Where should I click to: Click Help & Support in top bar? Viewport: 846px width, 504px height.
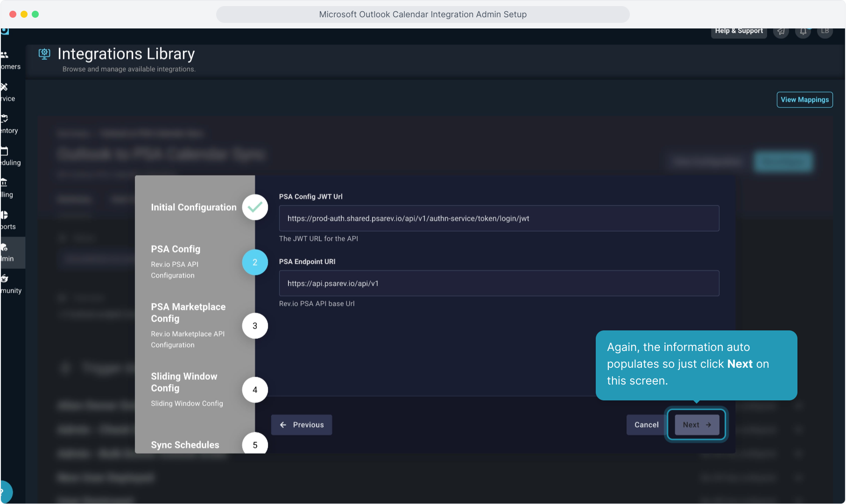(738, 31)
